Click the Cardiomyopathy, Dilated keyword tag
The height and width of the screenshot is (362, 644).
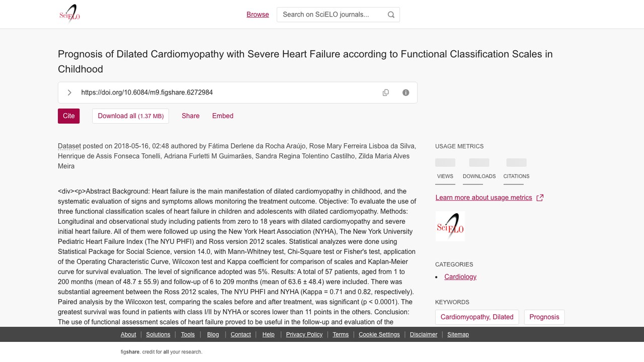[x=477, y=317]
